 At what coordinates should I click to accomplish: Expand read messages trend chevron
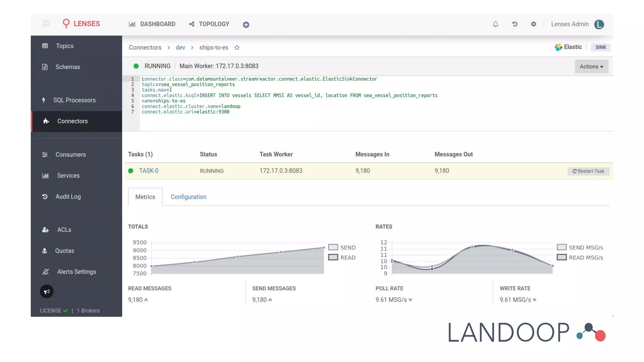pos(146,300)
